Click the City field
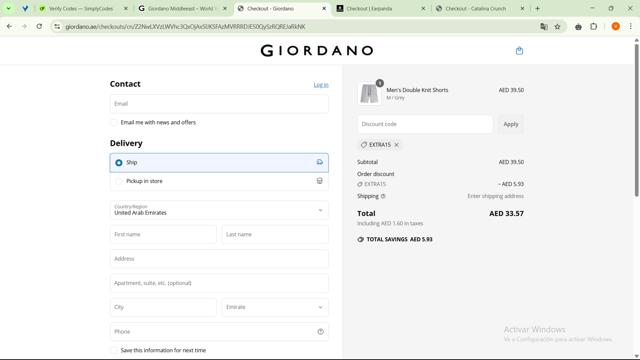The height and width of the screenshot is (360, 640). [x=163, y=307]
